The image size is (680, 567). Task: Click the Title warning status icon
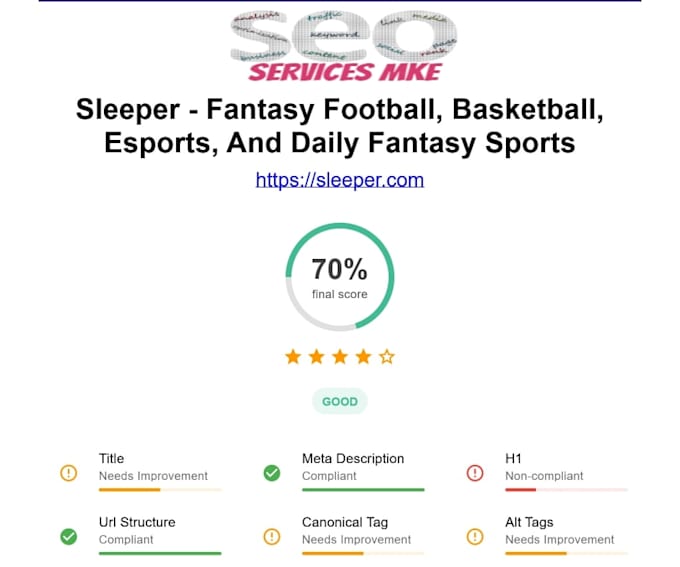coord(69,472)
